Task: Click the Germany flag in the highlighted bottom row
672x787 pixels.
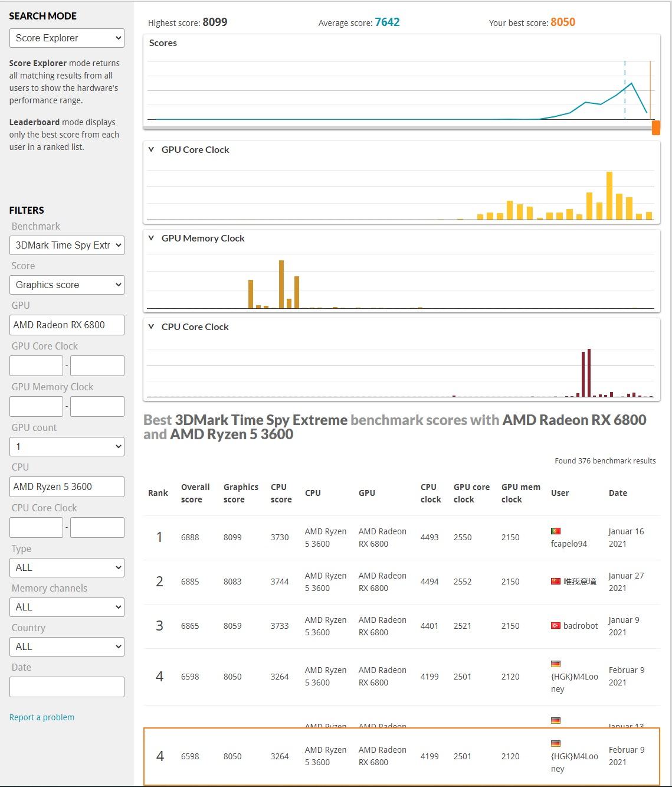Action: click(x=555, y=743)
